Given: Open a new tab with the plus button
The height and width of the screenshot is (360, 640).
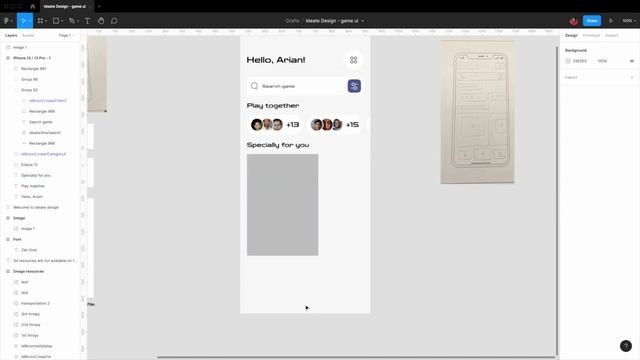Looking at the screenshot, I should 99,7.
